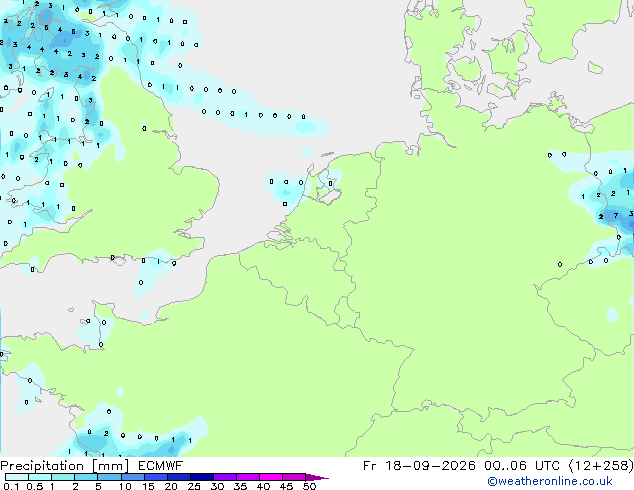Click the '[mm]' unit label
This screenshot has width=634, height=490.
pos(110,466)
